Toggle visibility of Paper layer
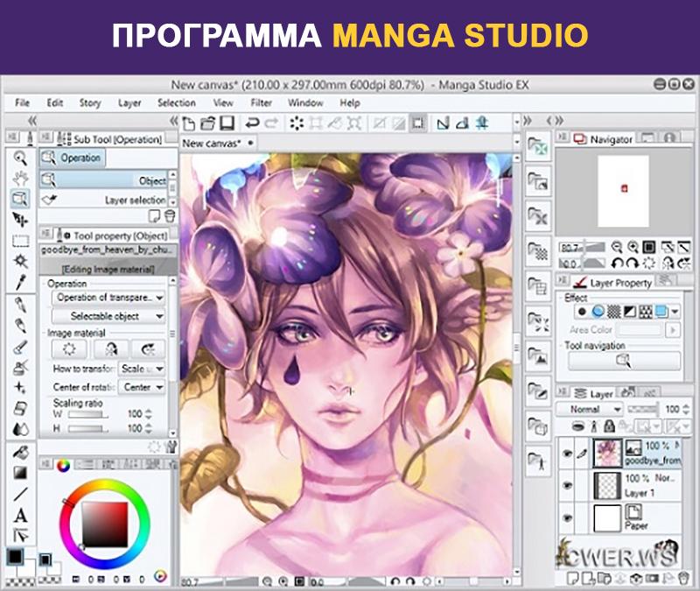The width and height of the screenshot is (700, 591). coord(567,517)
